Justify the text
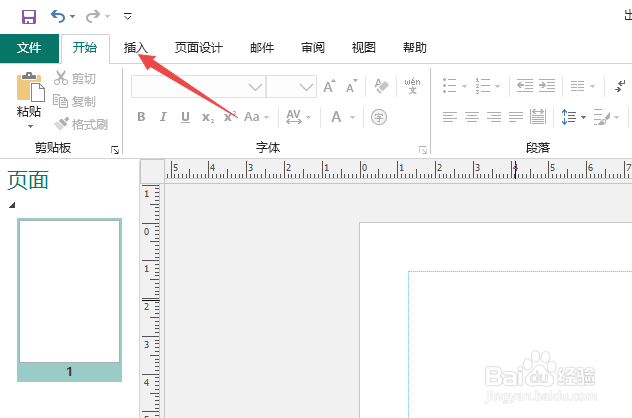The height and width of the screenshot is (418, 632). tap(516, 117)
